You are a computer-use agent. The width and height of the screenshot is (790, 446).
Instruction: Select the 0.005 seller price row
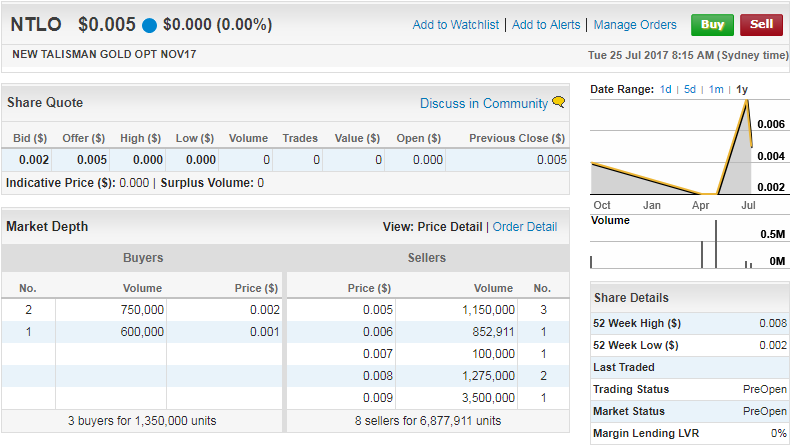pyautogui.click(x=428, y=310)
